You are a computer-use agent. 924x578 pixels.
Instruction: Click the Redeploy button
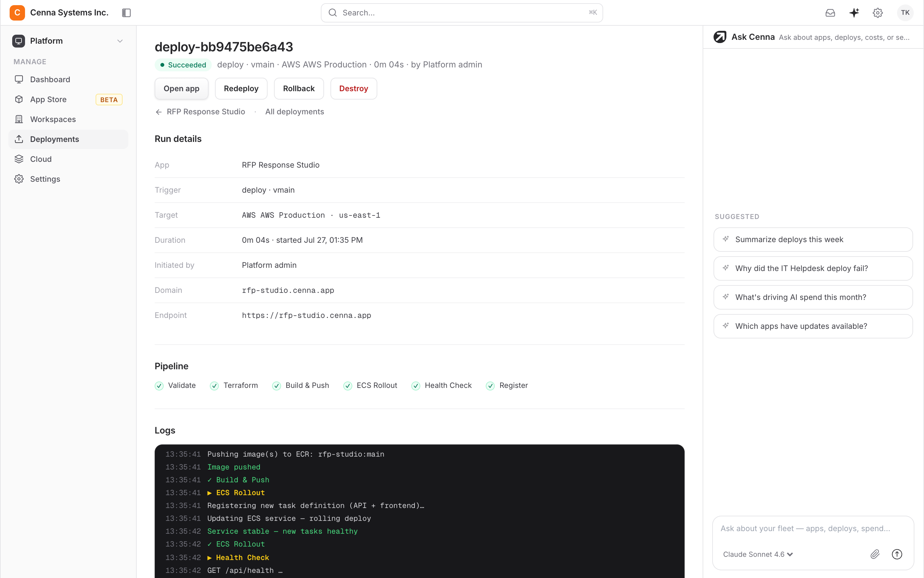(x=241, y=89)
